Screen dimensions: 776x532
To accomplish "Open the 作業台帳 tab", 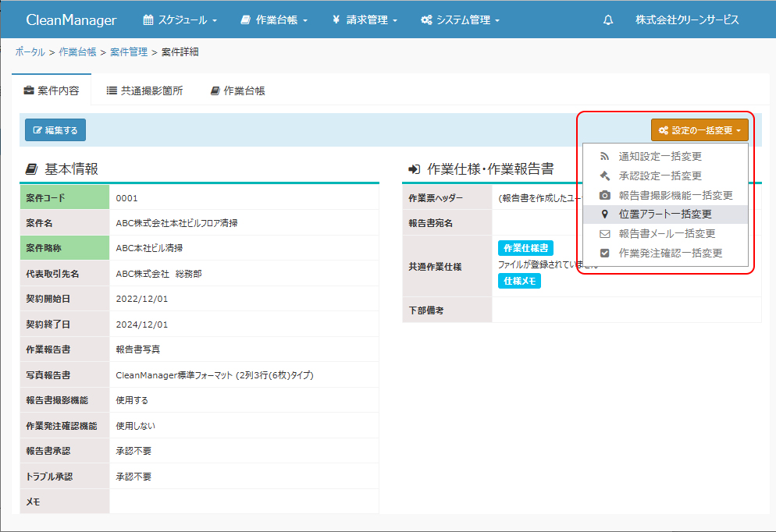I will [238, 90].
